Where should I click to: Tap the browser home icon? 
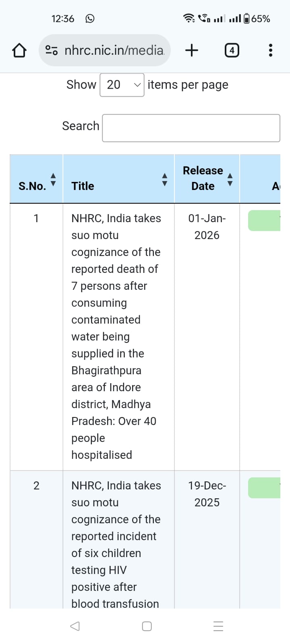click(19, 50)
